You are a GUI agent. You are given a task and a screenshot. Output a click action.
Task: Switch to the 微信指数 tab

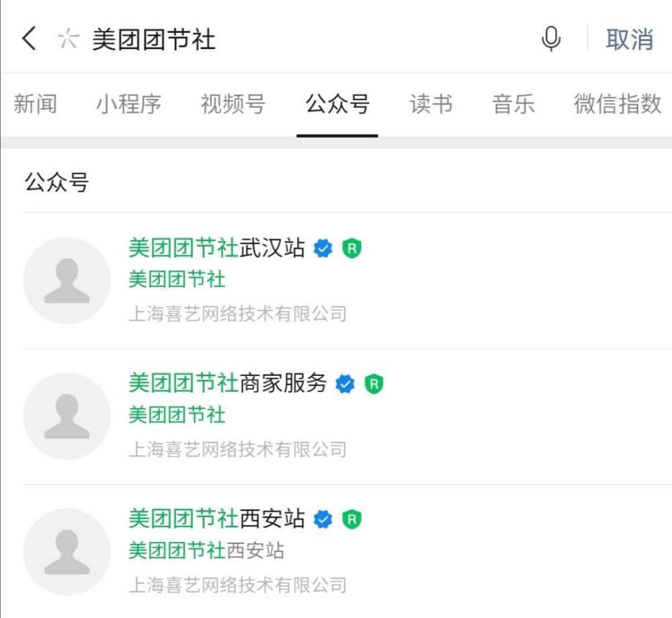tap(618, 104)
